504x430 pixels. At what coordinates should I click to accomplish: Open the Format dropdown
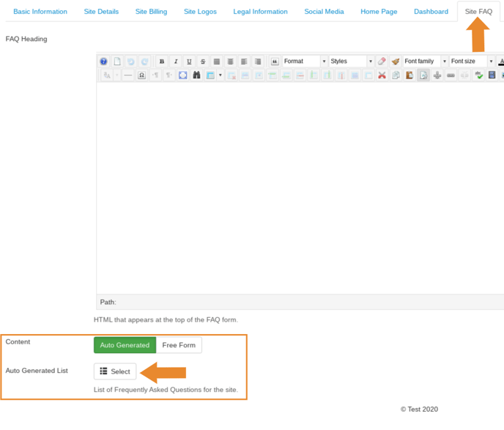click(x=305, y=62)
